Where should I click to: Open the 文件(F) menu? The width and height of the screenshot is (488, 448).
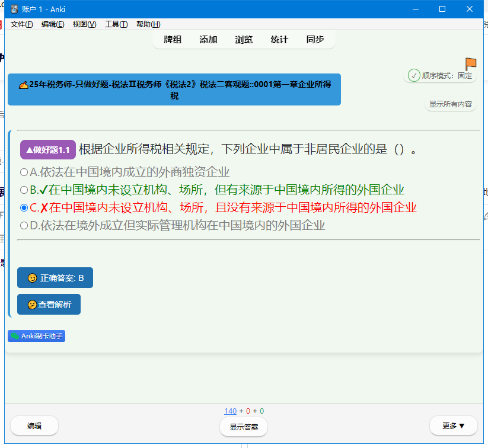pyautogui.click(x=21, y=24)
